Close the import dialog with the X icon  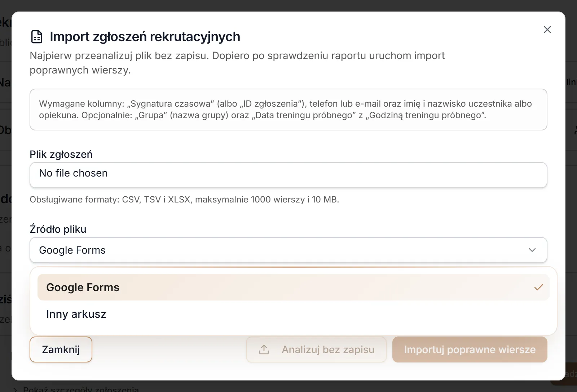547,30
